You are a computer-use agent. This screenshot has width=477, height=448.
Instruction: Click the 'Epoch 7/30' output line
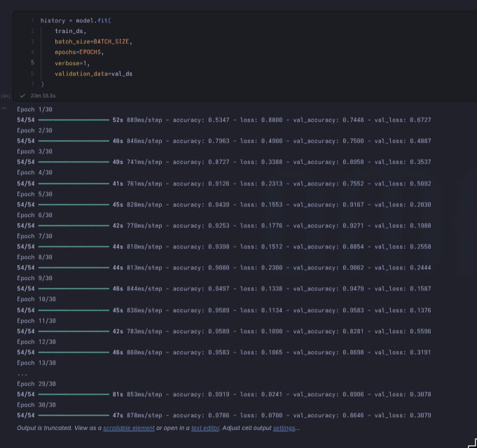coord(35,236)
